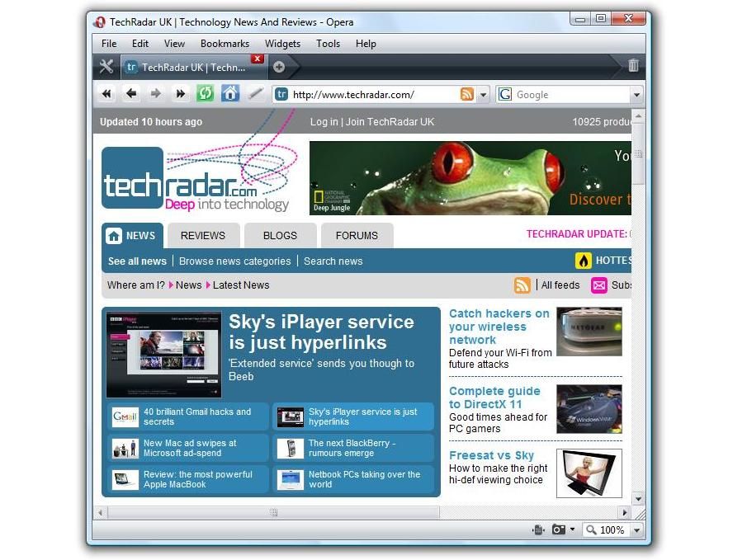Open a new tab with plus button

click(279, 67)
